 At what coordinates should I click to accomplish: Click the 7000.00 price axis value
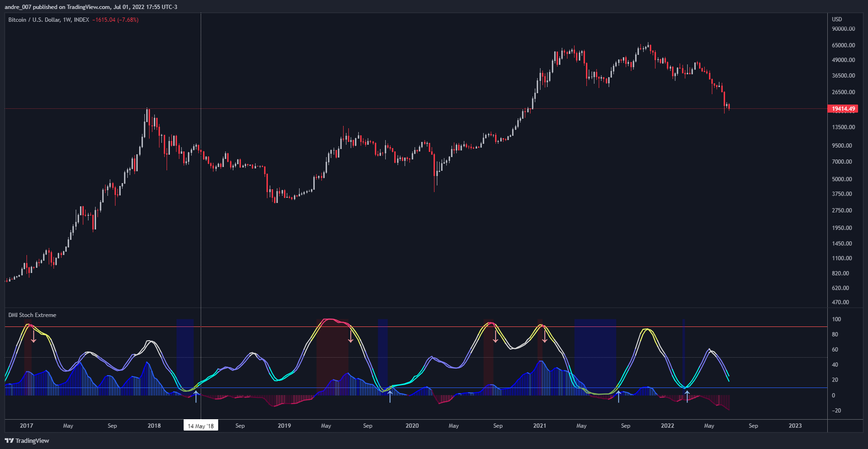click(842, 162)
